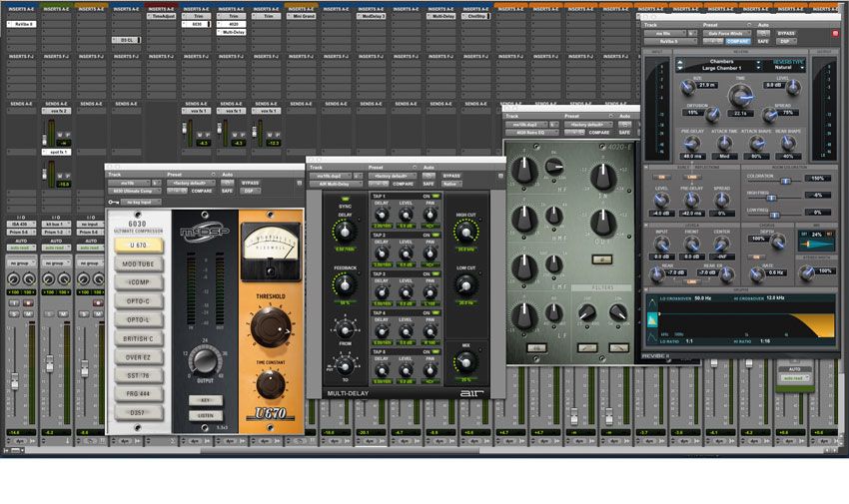Open the Gale Force Winds preset dropdown

725,34
